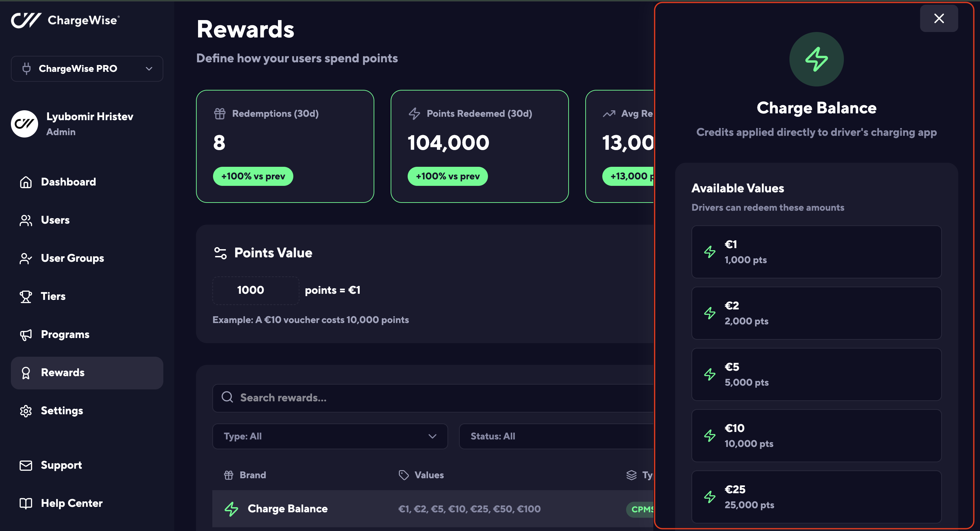Select the €10 for 10,000 pts value
Screen dimensions: 980x531
[816, 435]
